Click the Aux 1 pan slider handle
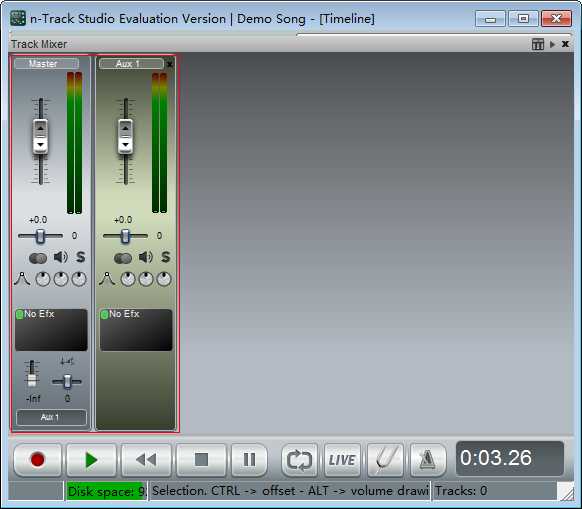The height and width of the screenshot is (509, 582). (125, 236)
